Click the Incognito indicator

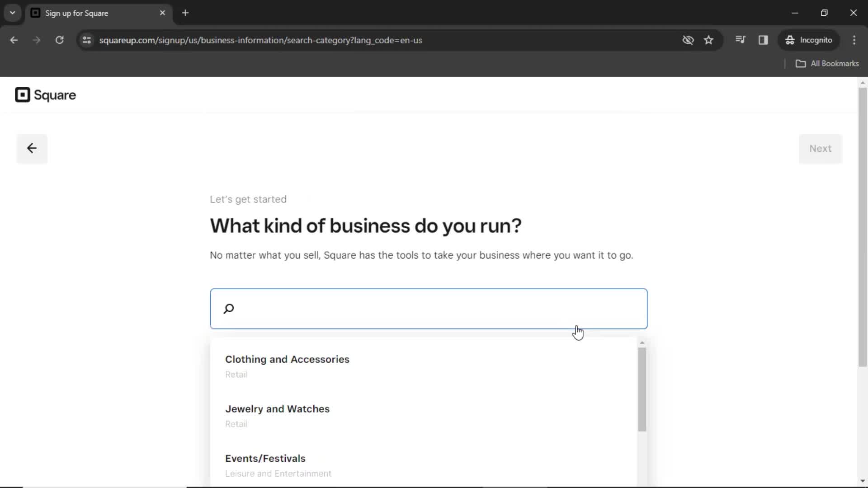809,40
